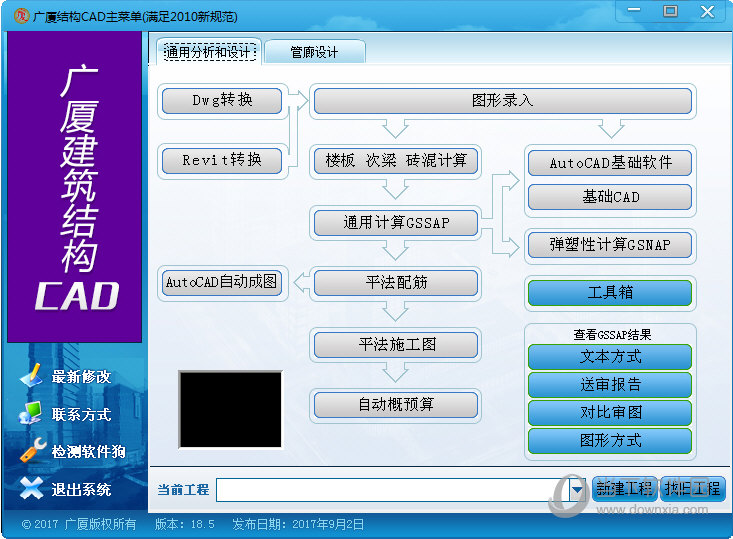Open the 工具箱 button
This screenshot has width=733, height=539.
click(609, 293)
